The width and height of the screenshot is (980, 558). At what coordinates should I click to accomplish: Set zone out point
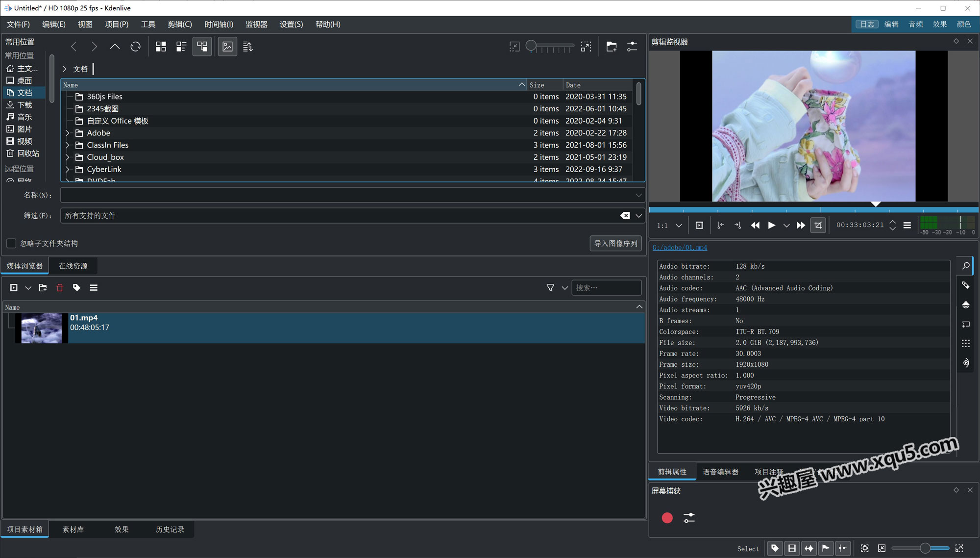[737, 225]
